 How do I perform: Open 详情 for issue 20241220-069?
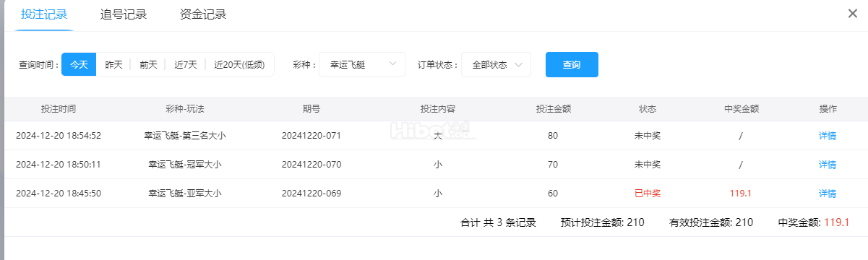pos(828,193)
